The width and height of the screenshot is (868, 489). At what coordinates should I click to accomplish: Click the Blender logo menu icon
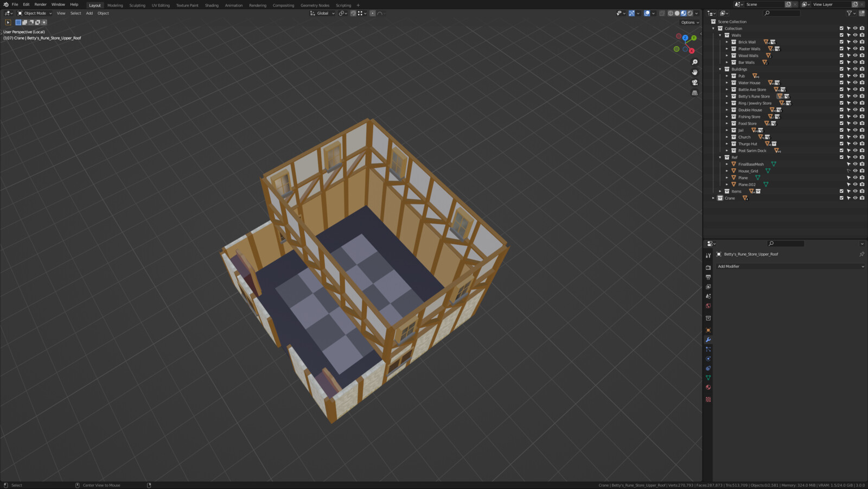[5, 4]
